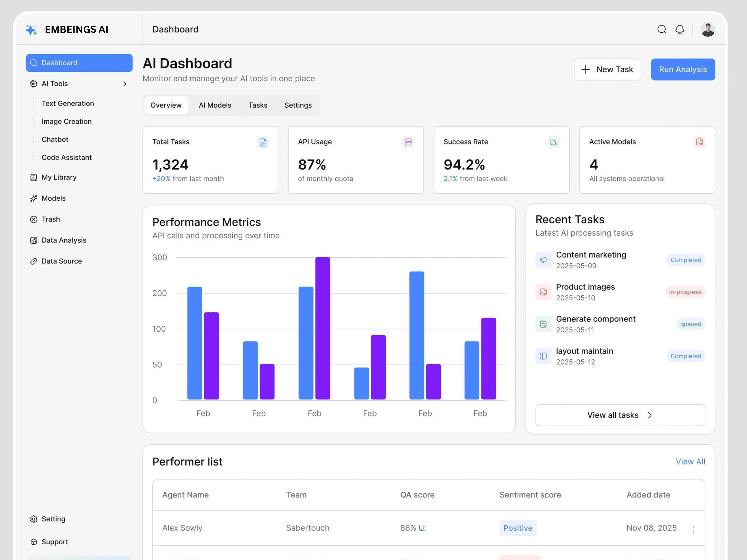Click the search magnifier icon in header
The image size is (747, 560).
tap(661, 29)
